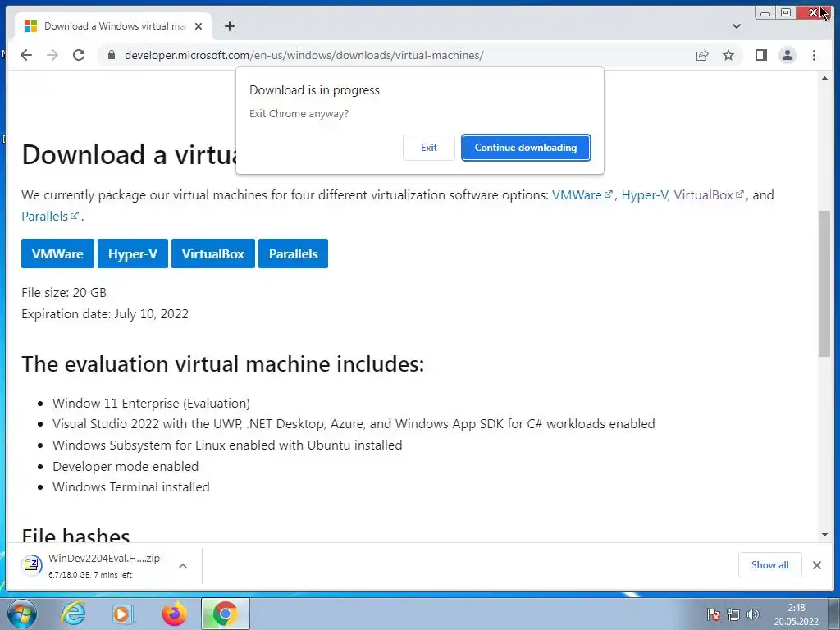Click the address bar URL
The image size is (840, 630).
(x=304, y=55)
